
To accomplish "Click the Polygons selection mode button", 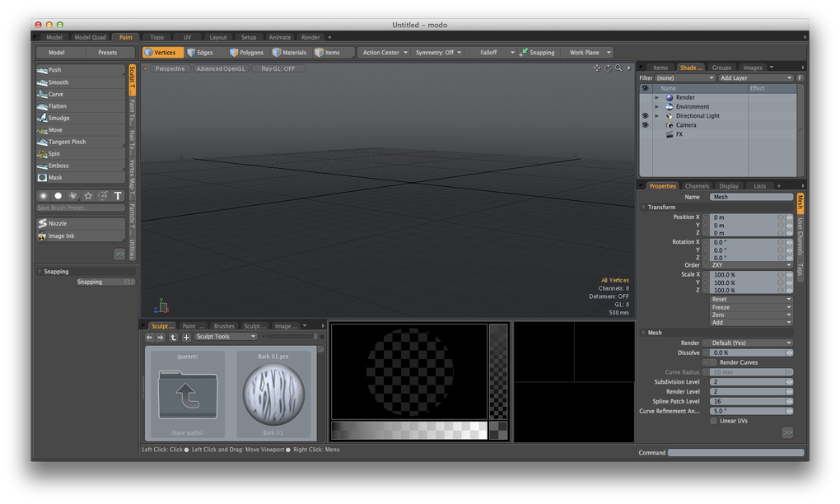I will coord(245,53).
